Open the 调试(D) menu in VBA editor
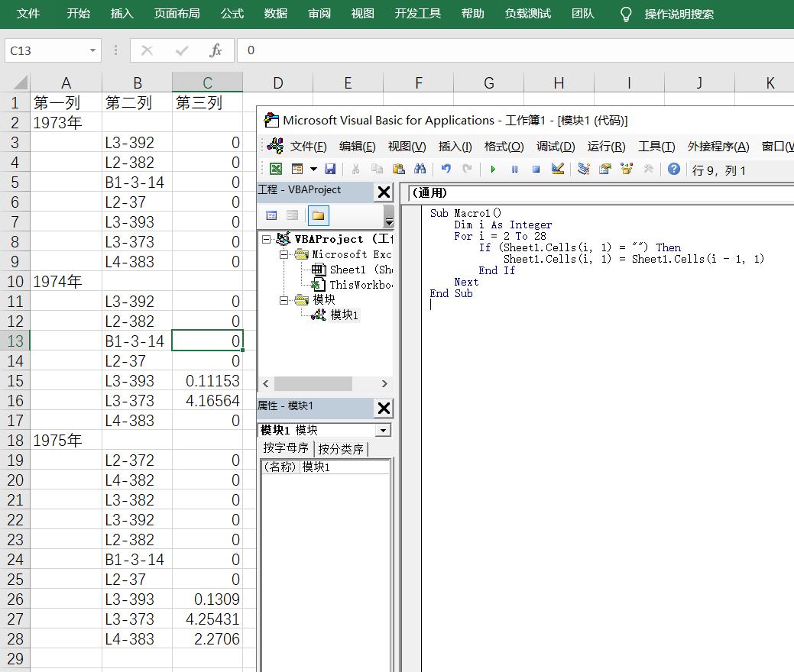This screenshot has width=794, height=672. pos(555,147)
